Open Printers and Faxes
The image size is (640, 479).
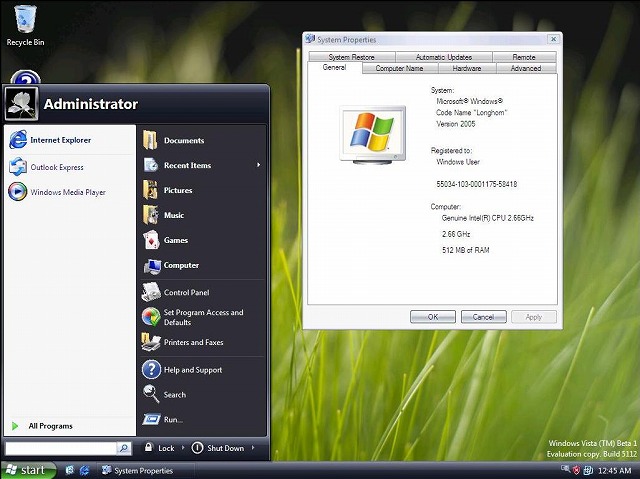point(193,342)
